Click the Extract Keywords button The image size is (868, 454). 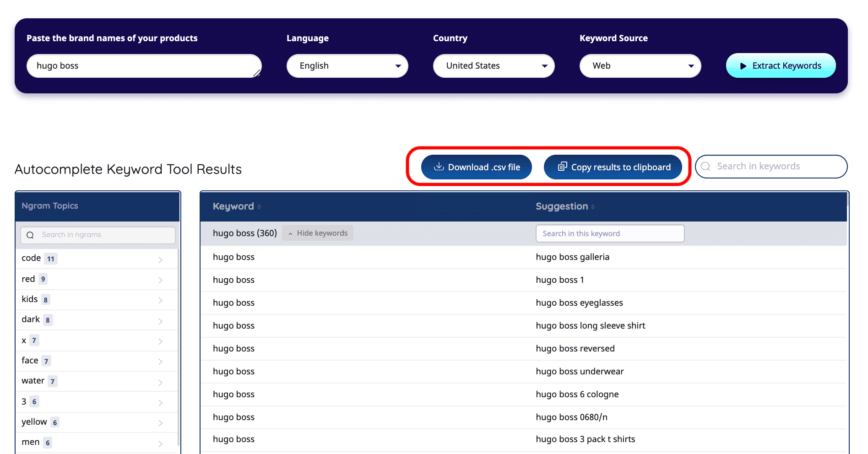[781, 65]
